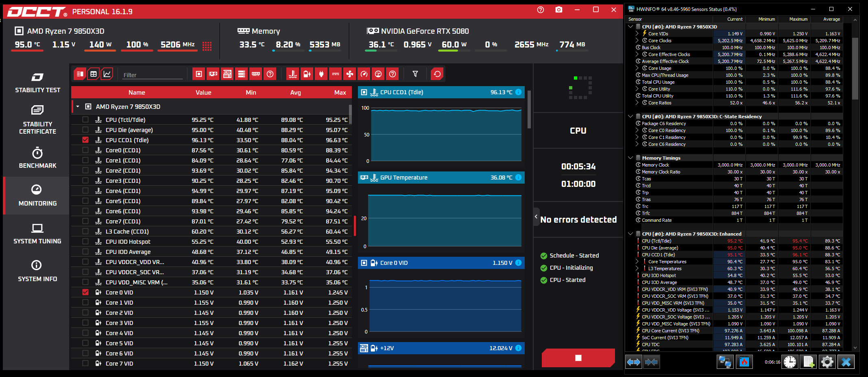The width and height of the screenshot is (868, 377).
Task: Switch OCCT monitoring to the table grid view
Action: [94, 74]
